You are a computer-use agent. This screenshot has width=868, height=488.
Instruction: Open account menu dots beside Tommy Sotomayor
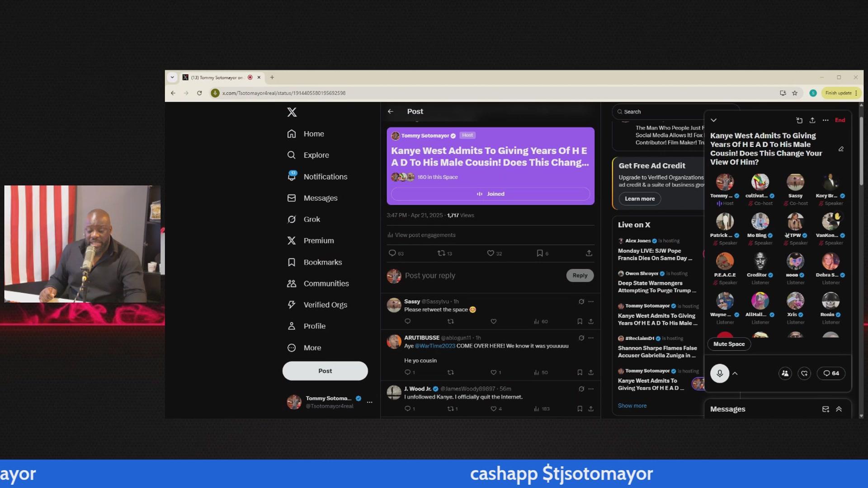point(370,402)
